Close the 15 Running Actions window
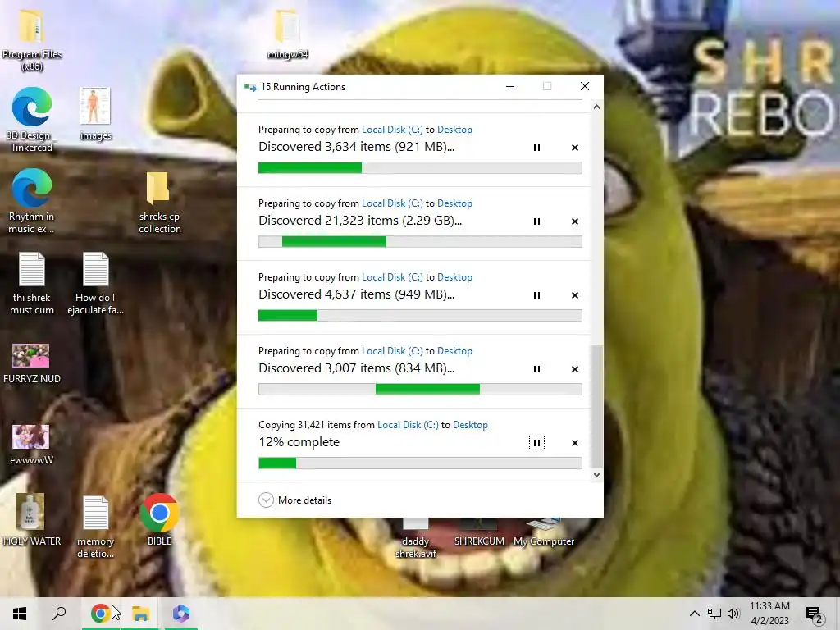The width and height of the screenshot is (840, 630). 584,86
